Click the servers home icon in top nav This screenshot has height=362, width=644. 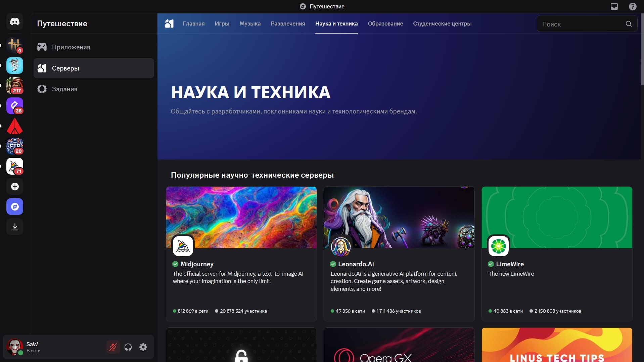pos(169,24)
